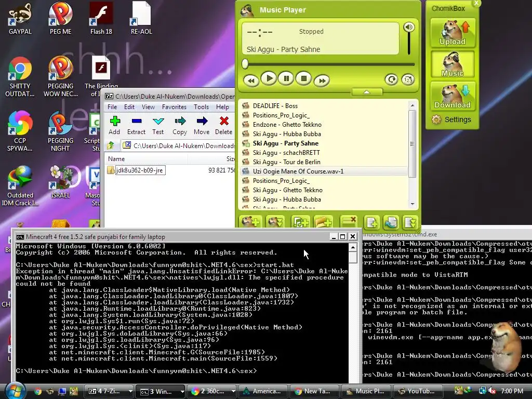Open the Flash 18 desktop shortcut
Screen dimensions: 532x399
pos(101,18)
